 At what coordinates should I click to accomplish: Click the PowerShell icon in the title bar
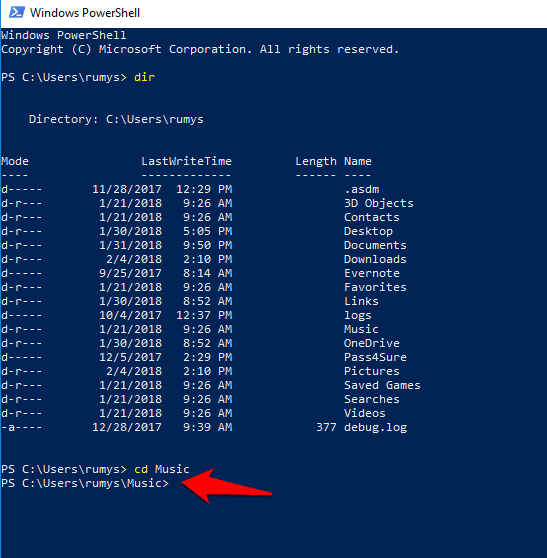point(17,12)
